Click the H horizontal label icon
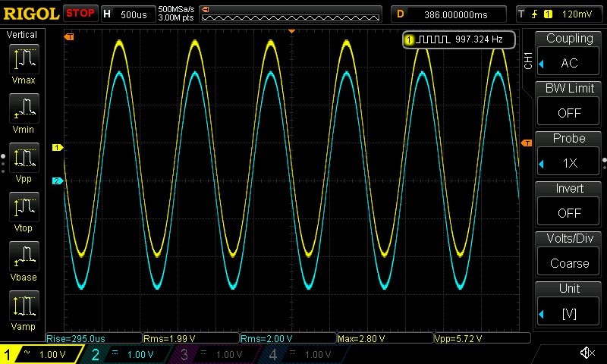 pos(107,14)
